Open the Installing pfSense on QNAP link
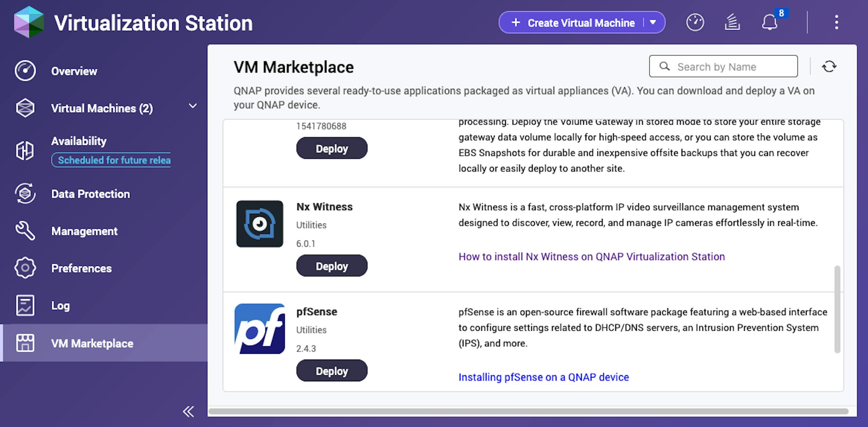 coord(544,377)
